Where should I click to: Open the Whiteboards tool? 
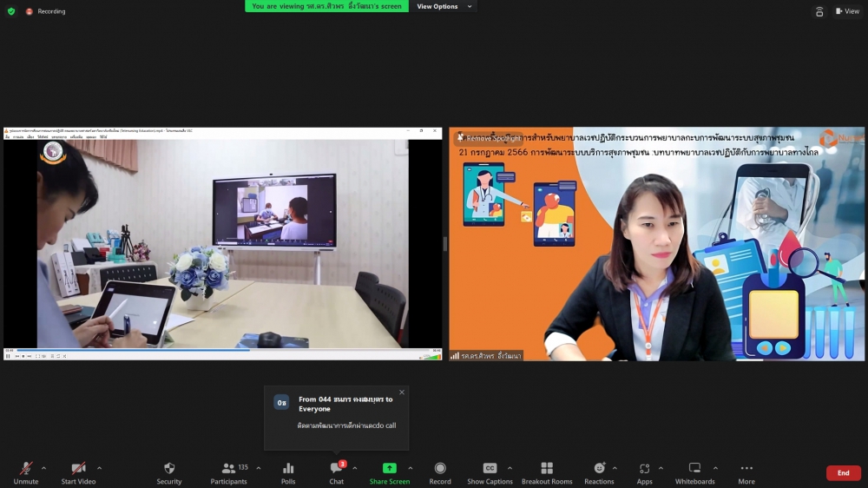[x=694, y=472]
